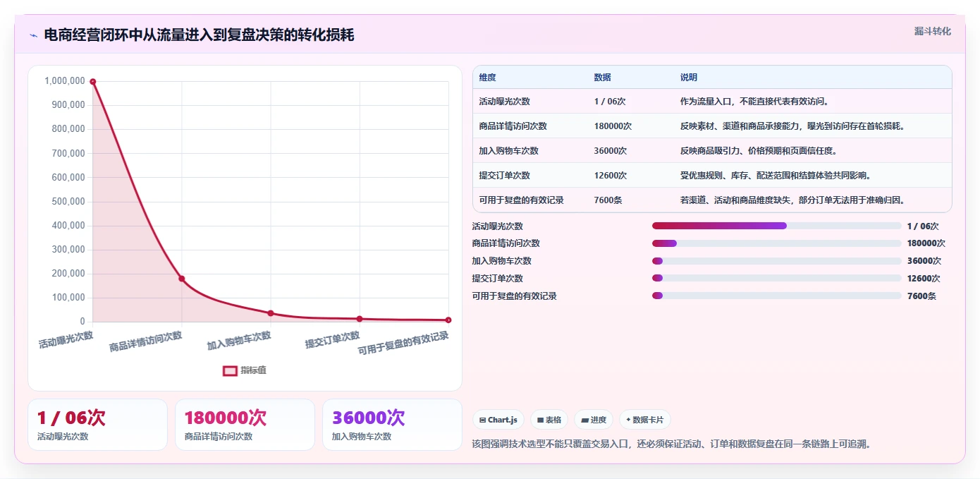Click the 活动曝光次数 progress bar
This screenshot has width=980, height=479.
click(x=777, y=226)
